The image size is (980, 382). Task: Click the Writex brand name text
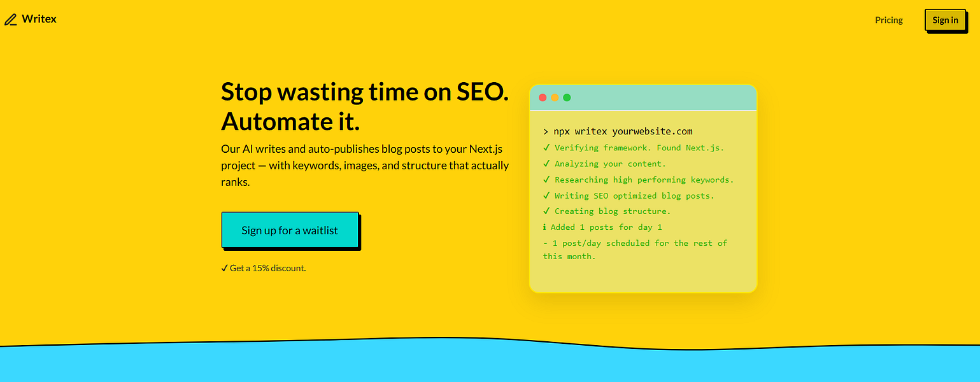[x=39, y=19]
